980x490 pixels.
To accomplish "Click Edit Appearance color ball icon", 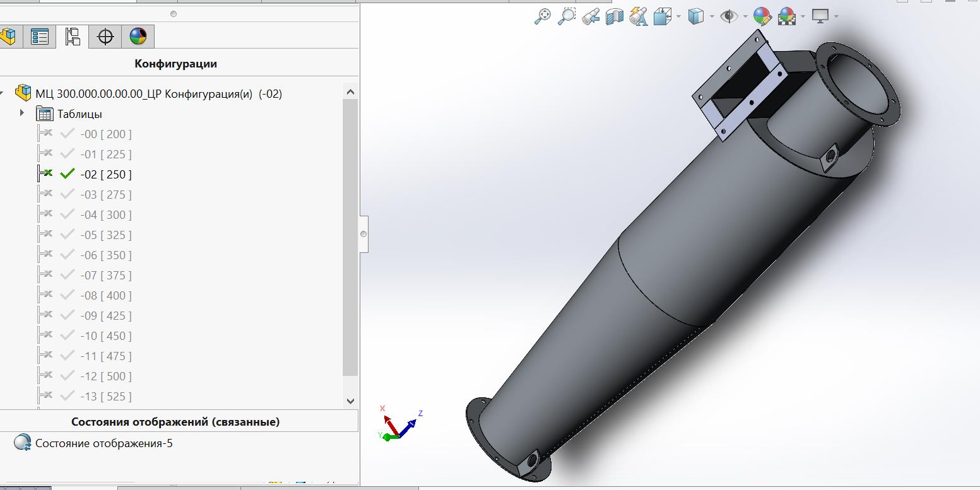I will point(762,16).
